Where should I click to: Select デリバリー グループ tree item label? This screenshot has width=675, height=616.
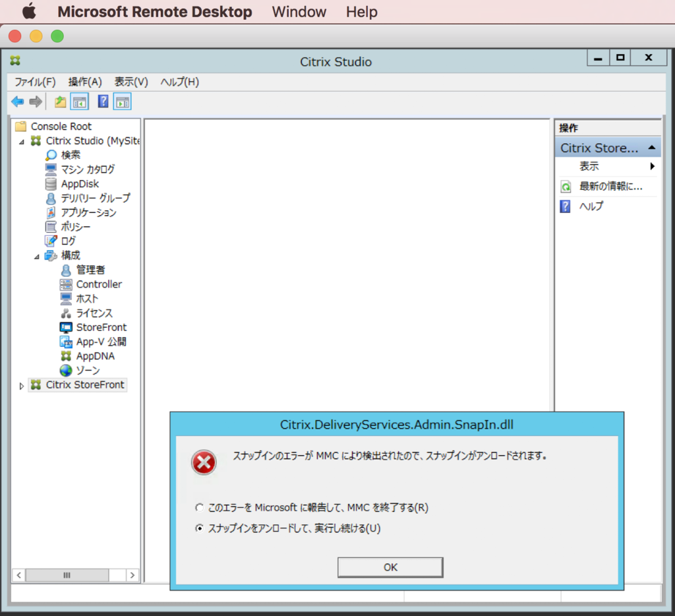(x=96, y=198)
